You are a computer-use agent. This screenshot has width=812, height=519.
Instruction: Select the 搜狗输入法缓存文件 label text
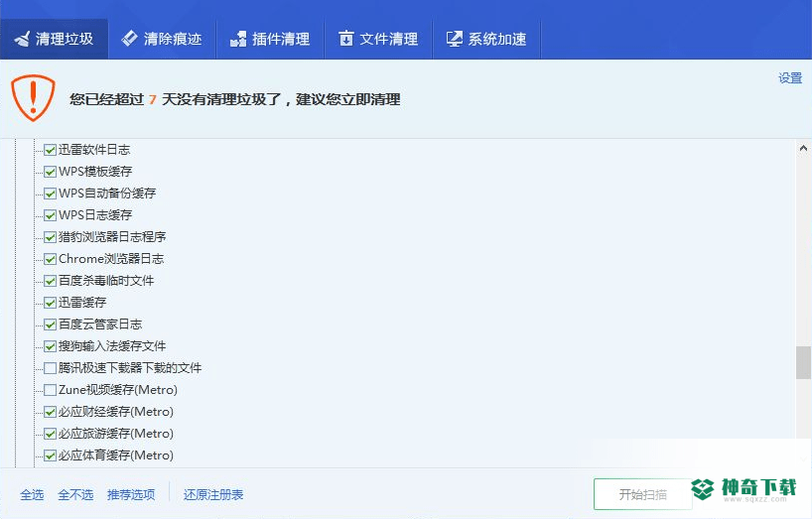pyautogui.click(x=112, y=346)
